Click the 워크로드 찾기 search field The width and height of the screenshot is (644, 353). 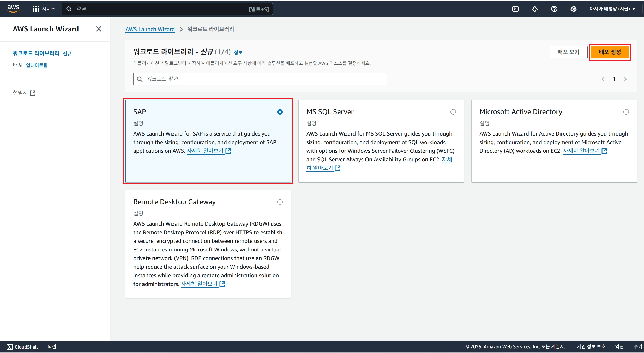tap(260, 79)
